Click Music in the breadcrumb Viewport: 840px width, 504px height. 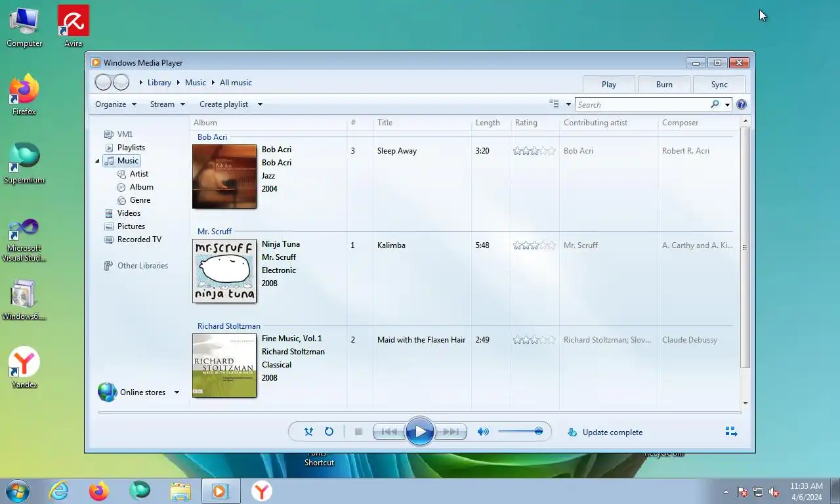pos(195,83)
